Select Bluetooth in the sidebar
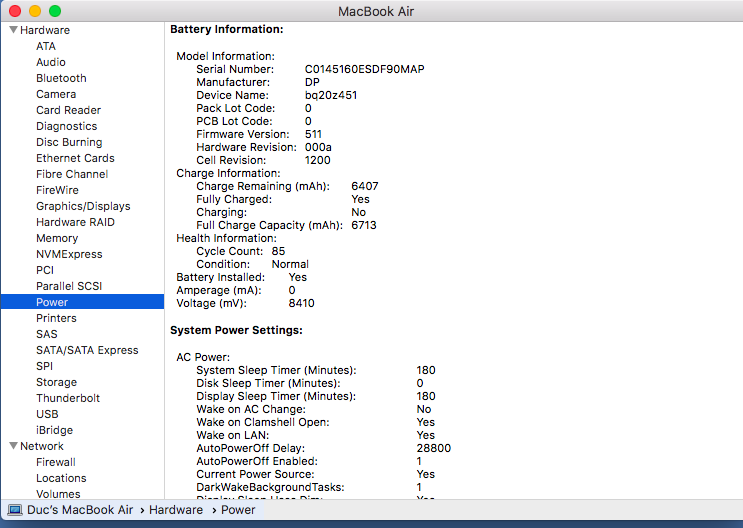The image size is (743, 528). (61, 78)
